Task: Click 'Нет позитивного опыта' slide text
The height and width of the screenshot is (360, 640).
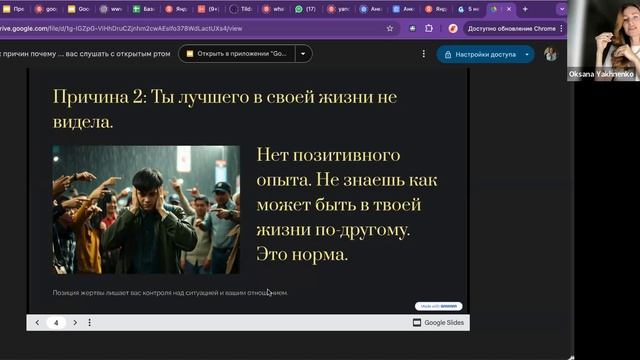Action: pos(347,204)
